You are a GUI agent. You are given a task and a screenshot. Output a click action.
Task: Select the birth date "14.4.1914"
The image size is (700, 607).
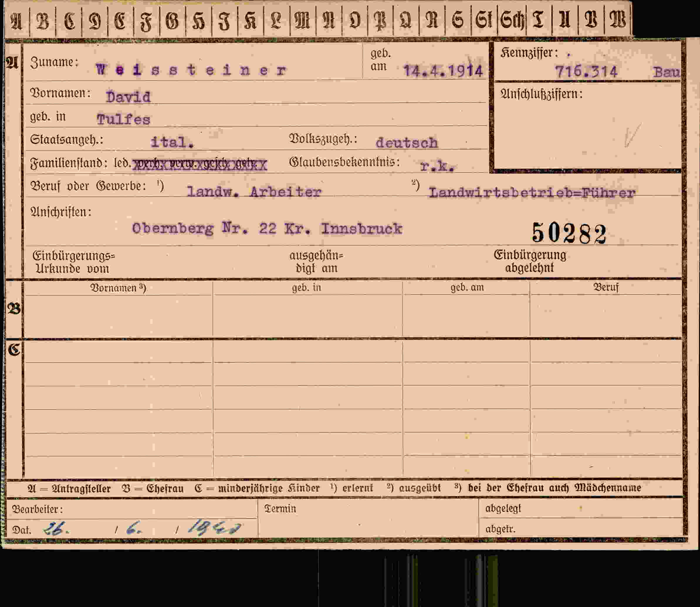443,71
